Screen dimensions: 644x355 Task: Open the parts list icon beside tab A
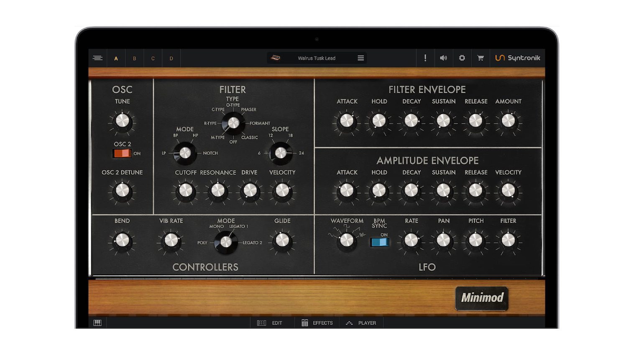97,58
